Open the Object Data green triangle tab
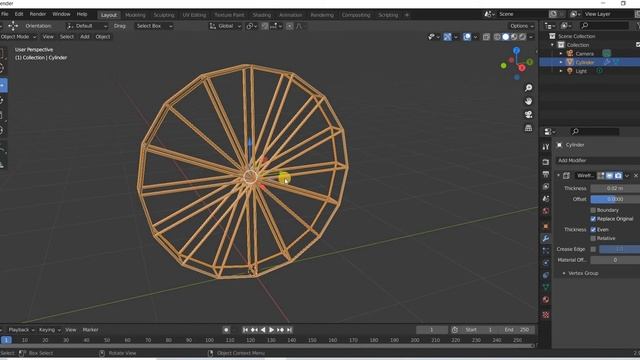Screen dimensions: 640x360 546,287
